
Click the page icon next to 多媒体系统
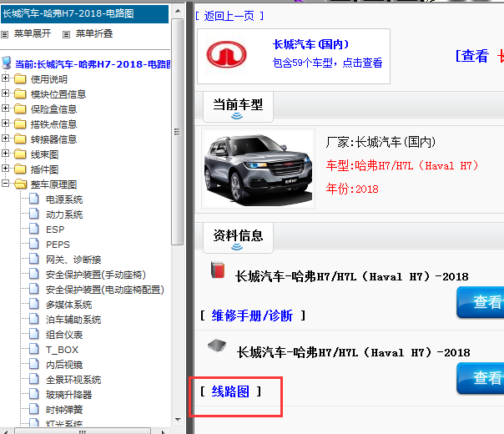pyautogui.click(x=34, y=304)
